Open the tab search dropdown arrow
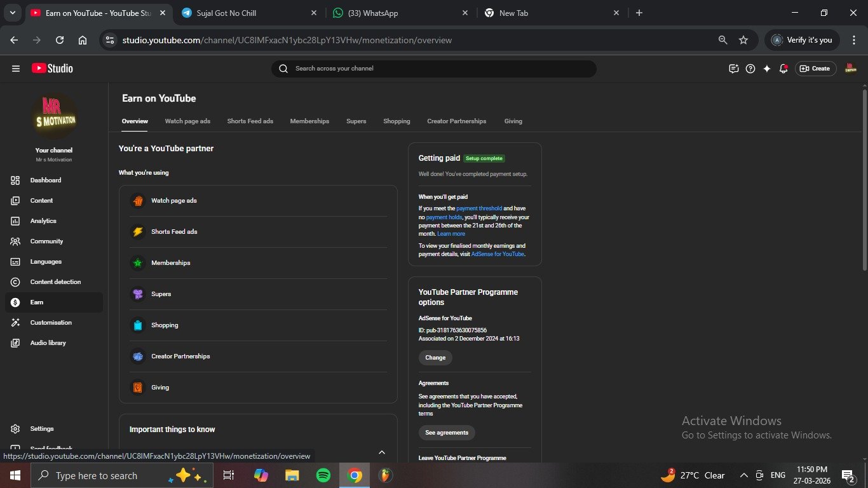 pos(12,13)
